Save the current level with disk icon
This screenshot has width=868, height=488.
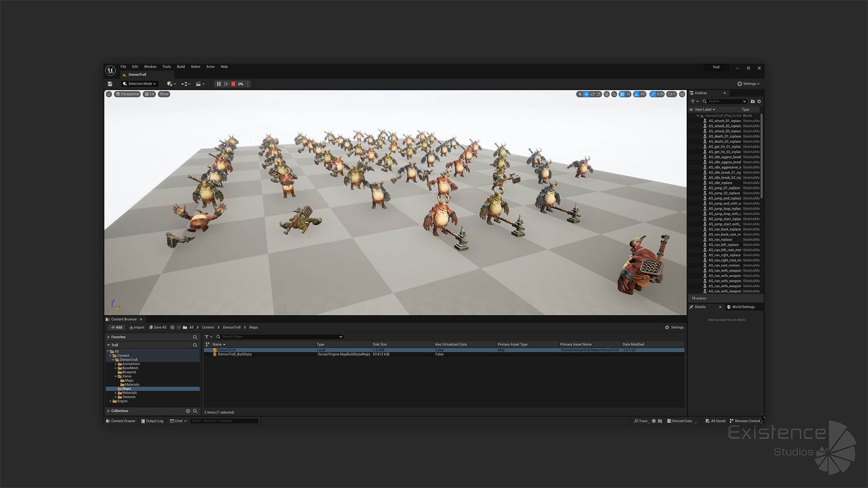pos(110,84)
